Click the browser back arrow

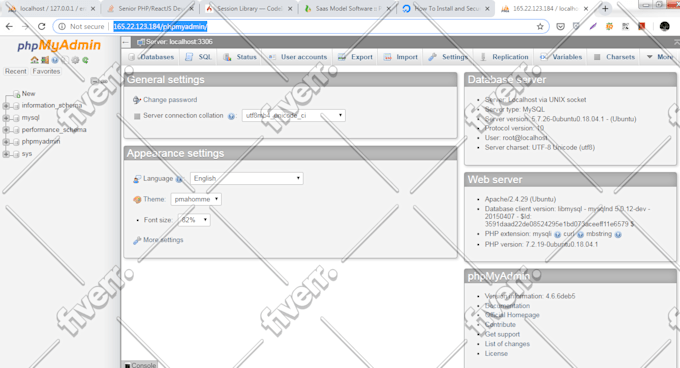[x=9, y=26]
